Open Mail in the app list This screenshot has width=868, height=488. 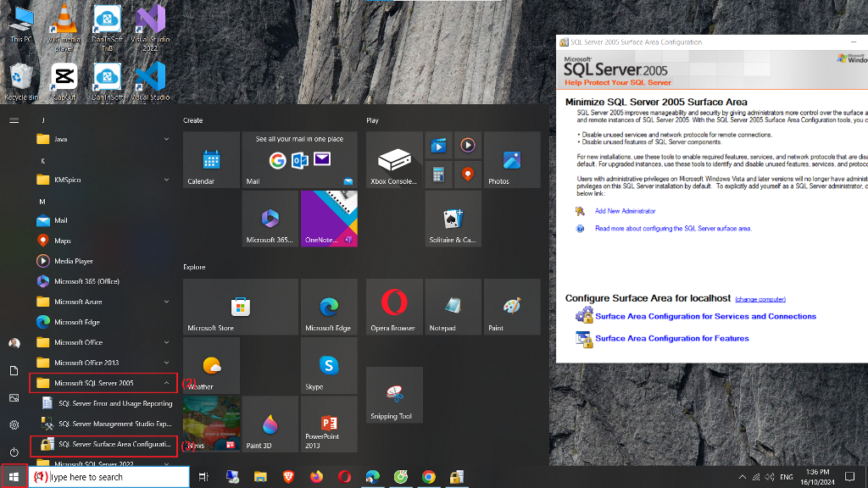click(103, 220)
